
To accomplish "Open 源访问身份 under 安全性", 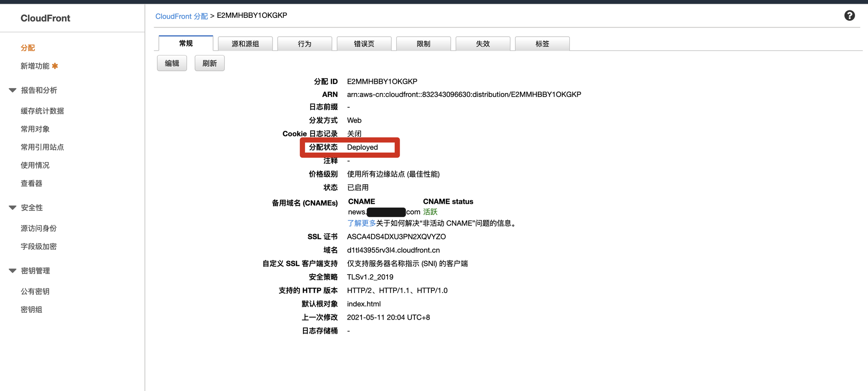I will tap(39, 229).
